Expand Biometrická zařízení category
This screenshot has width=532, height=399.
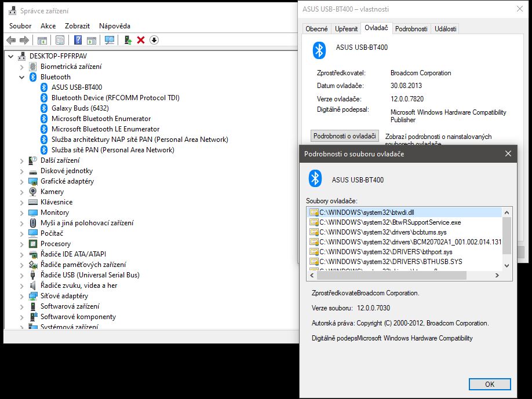coord(21,67)
